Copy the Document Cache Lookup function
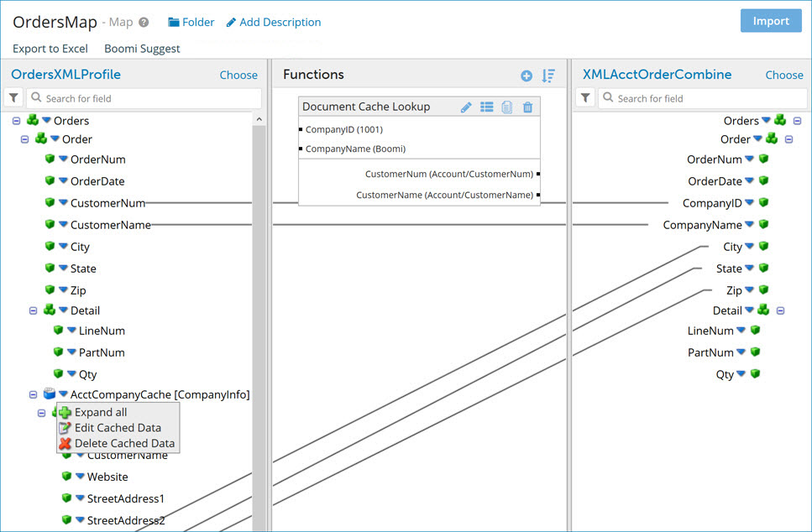Image resolution: width=812 pixels, height=532 pixels. click(506, 107)
